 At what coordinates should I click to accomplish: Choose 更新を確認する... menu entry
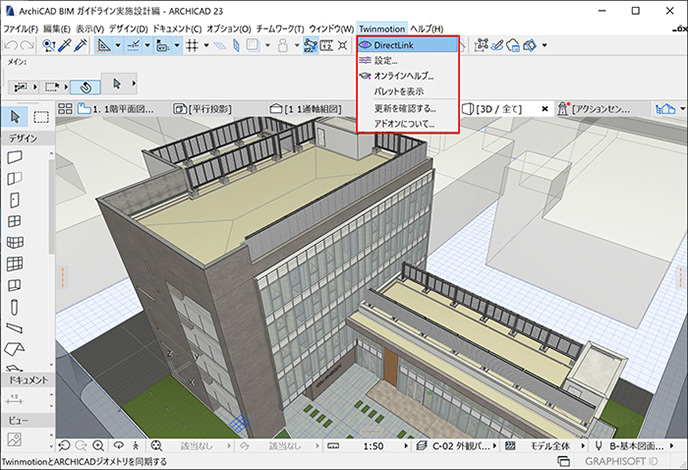pyautogui.click(x=408, y=108)
